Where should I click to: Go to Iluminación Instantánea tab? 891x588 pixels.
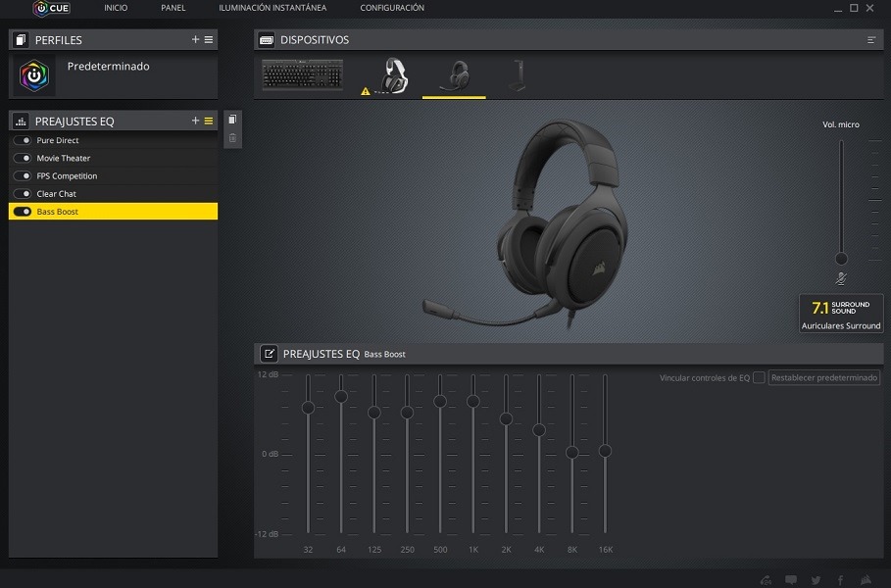point(272,9)
